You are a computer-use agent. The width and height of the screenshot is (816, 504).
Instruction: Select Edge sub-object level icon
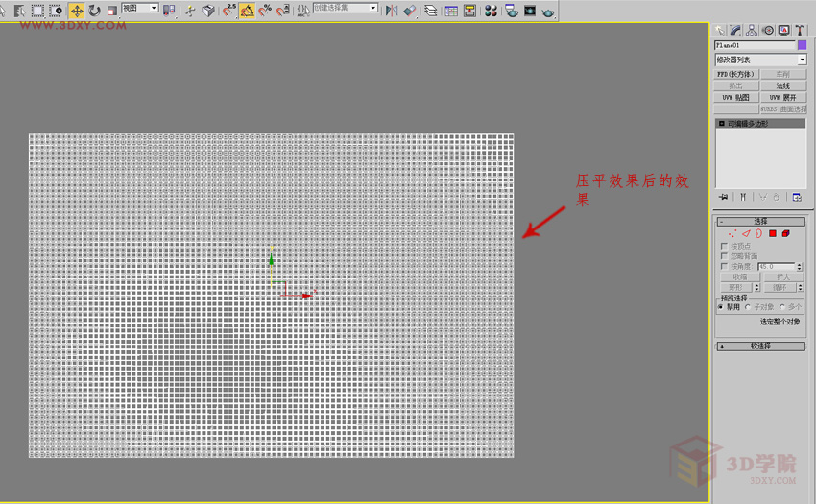746,234
